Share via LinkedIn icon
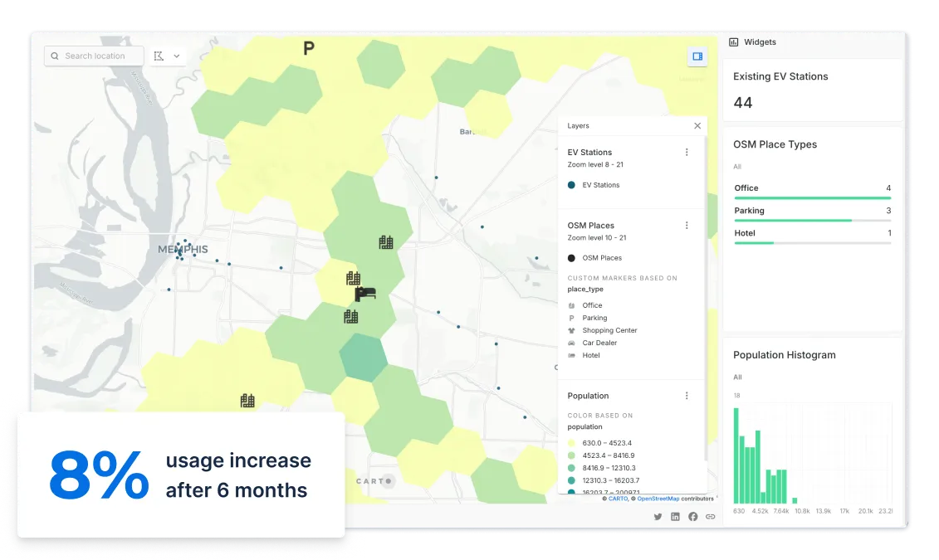The height and width of the screenshot is (560, 939). pos(676,517)
